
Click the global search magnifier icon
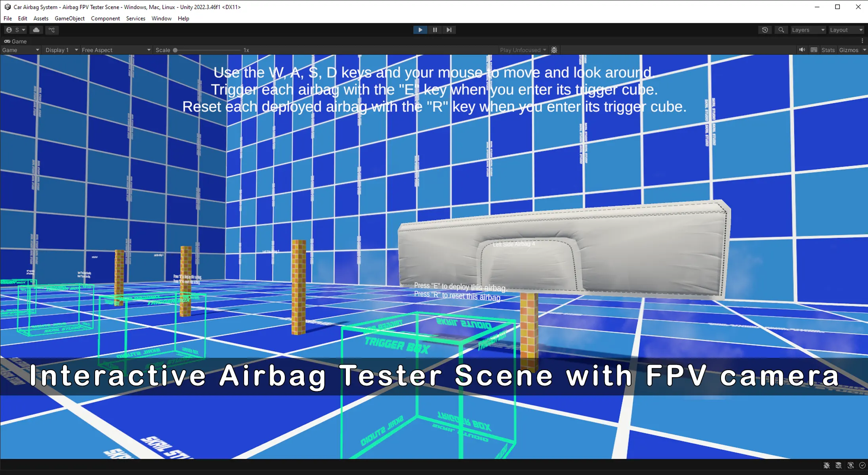(781, 30)
